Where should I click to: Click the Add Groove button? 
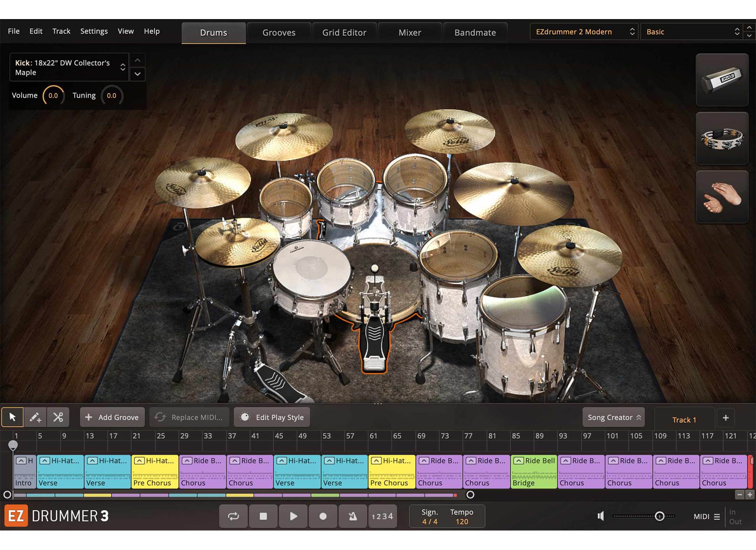112,417
